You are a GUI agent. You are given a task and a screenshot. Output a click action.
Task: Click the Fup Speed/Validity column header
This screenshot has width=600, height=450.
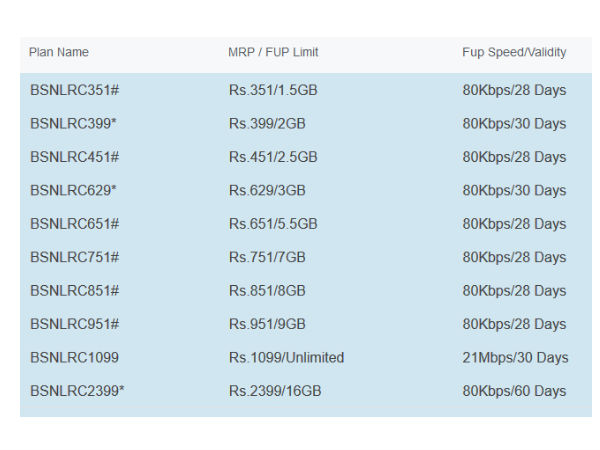pyautogui.click(x=512, y=52)
